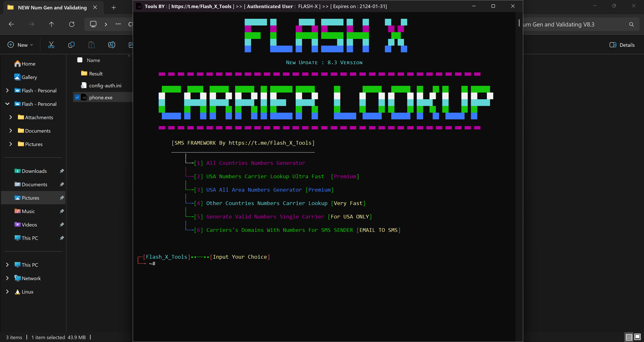Show the Details pane
The height and width of the screenshot is (342, 644).
[x=622, y=45]
